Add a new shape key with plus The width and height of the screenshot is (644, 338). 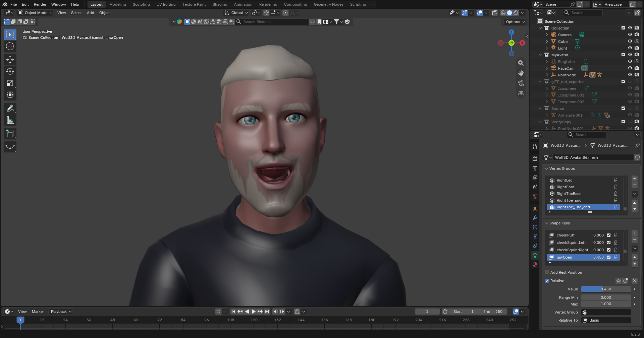pos(635,233)
